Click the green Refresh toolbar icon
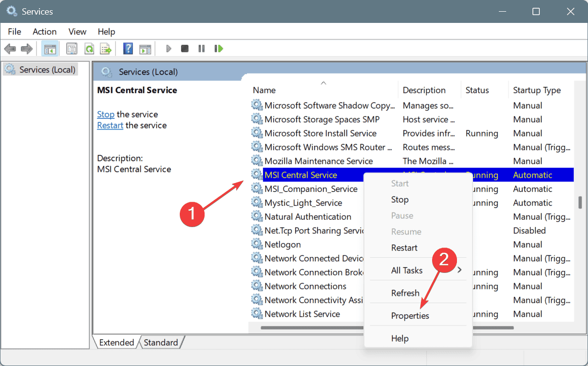 89,49
